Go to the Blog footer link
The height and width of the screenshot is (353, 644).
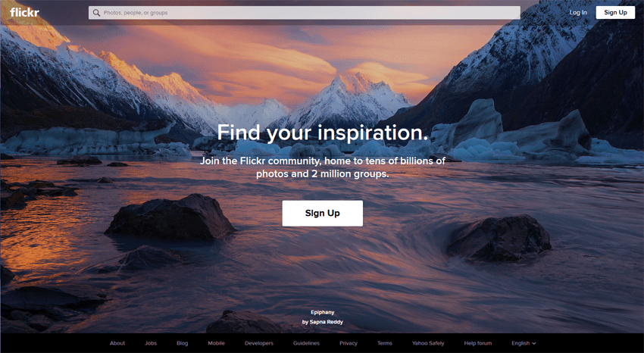183,343
